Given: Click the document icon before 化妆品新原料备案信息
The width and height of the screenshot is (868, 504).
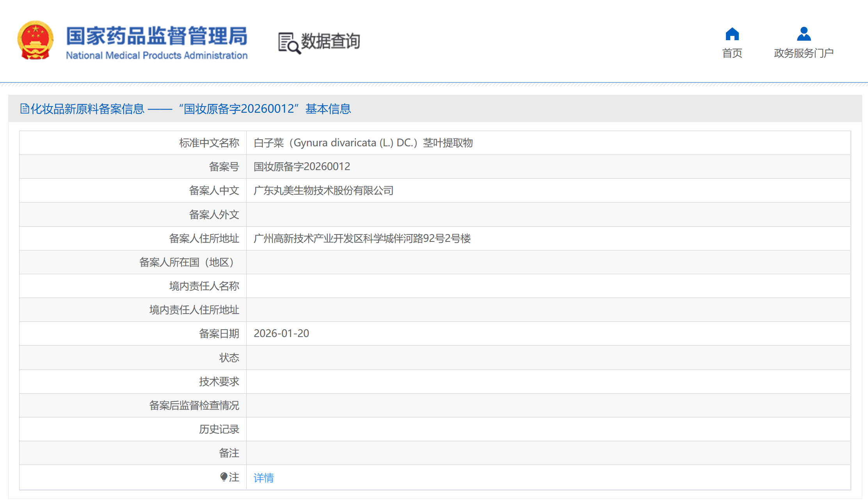Looking at the screenshot, I should [x=25, y=108].
